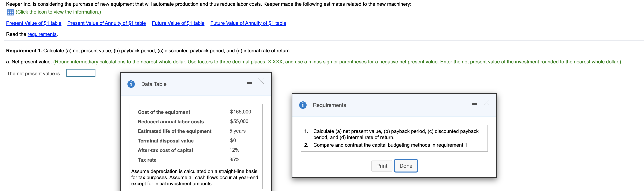Click the $0 terminal disposal value
The height and width of the screenshot is (191, 644).
pos(233,140)
